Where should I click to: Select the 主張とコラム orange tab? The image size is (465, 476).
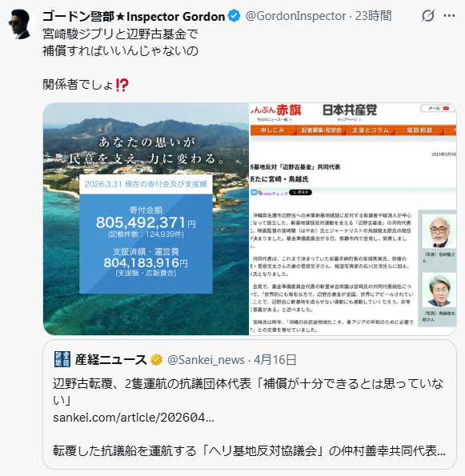pyautogui.click(x=371, y=130)
